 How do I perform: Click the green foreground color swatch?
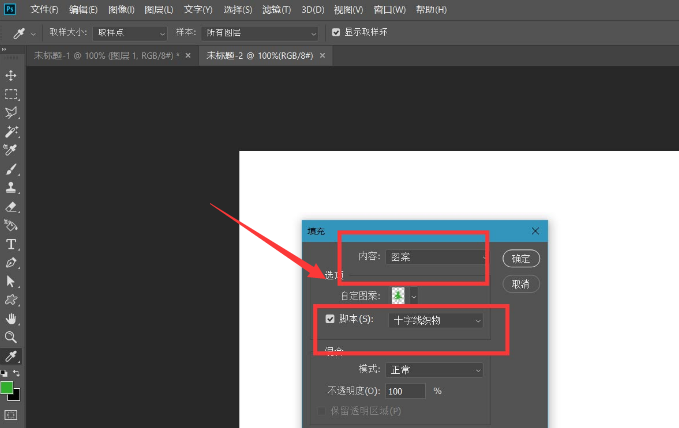click(6, 387)
